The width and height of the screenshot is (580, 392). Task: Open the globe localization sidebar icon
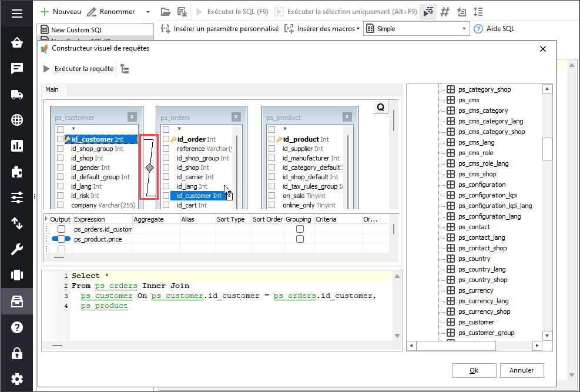pos(17,120)
